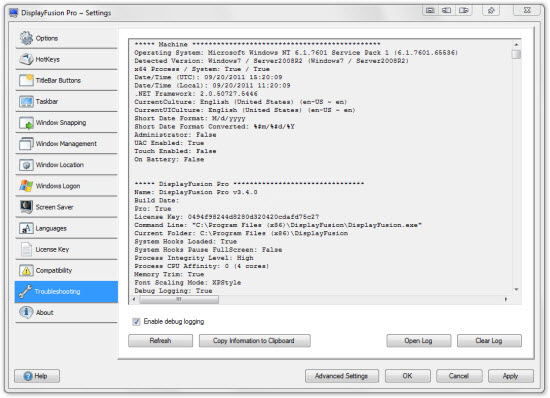
Task: Click the "Debug Logging: True" line
Action: pyautogui.click(x=173, y=291)
